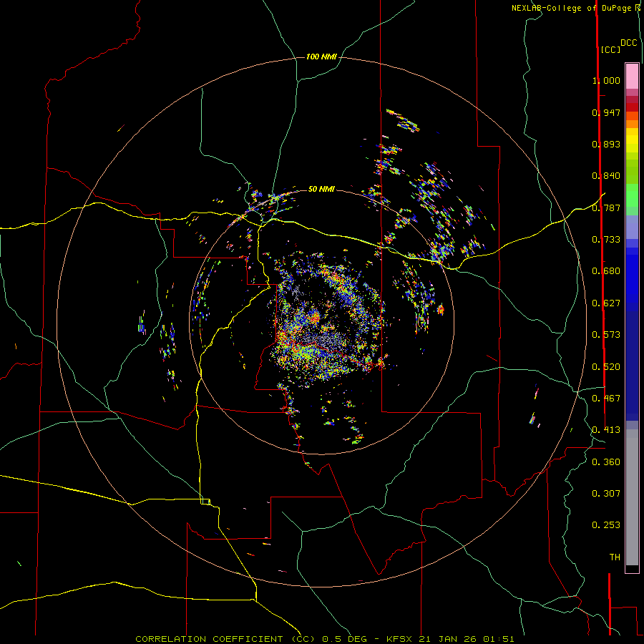Viewport: 644px width, 644px height.
Task: Pick the large gray segment of the color bar
Action: coord(632,497)
